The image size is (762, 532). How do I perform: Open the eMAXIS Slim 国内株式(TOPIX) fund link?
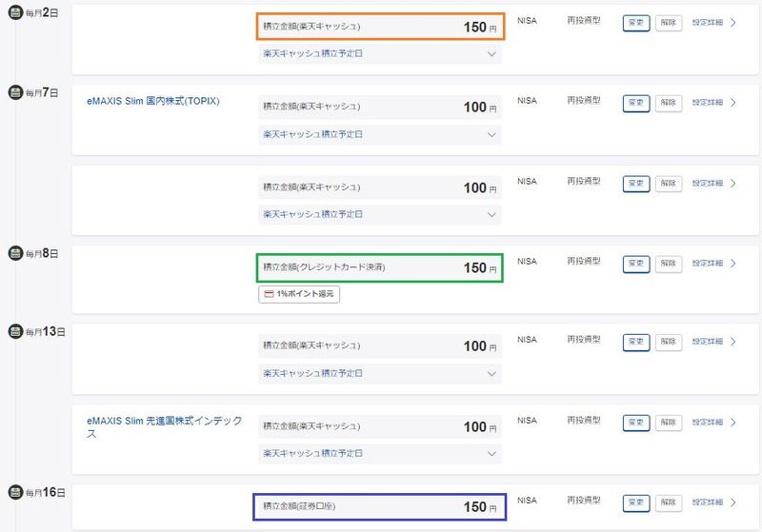pos(153,101)
